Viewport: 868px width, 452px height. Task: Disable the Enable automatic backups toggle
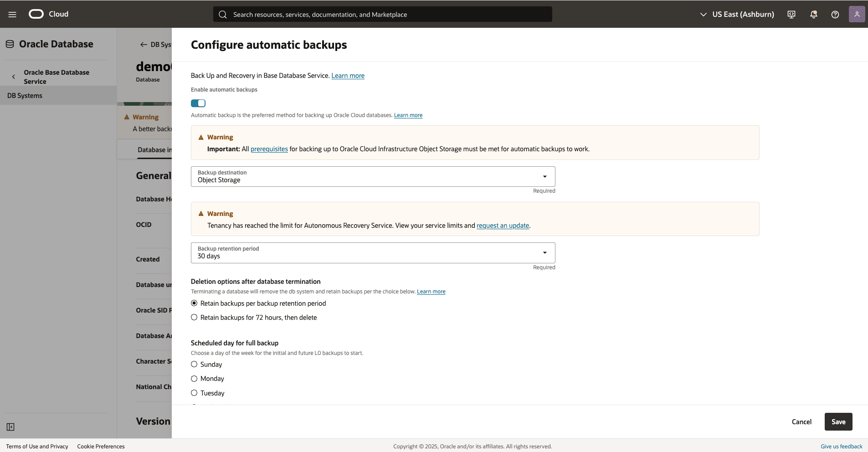point(198,103)
